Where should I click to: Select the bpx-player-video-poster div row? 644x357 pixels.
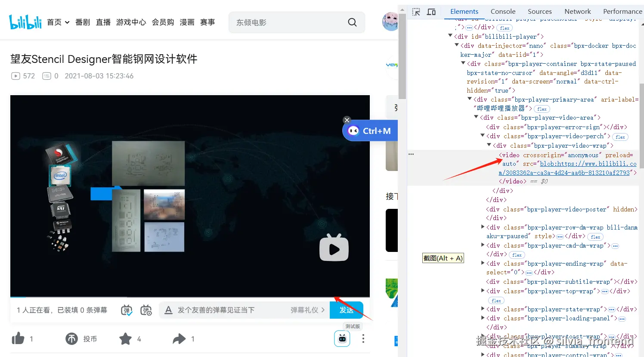[562, 213]
